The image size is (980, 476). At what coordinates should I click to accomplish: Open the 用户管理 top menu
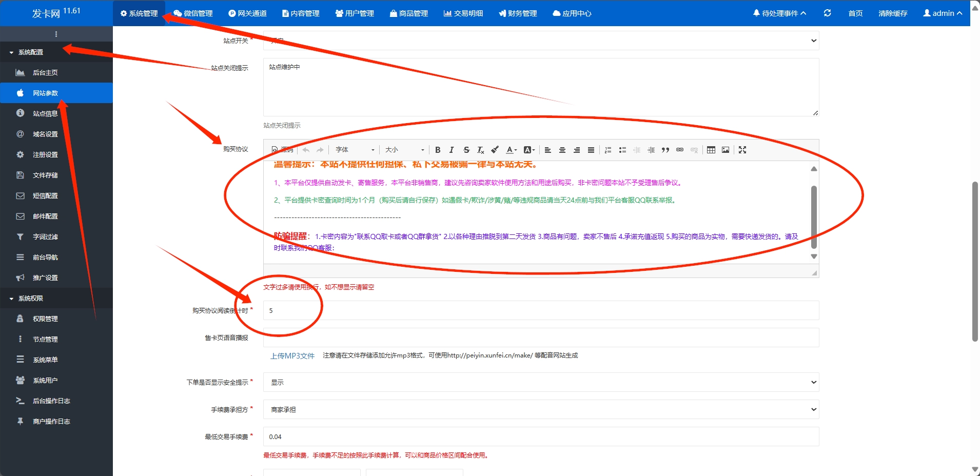click(355, 13)
